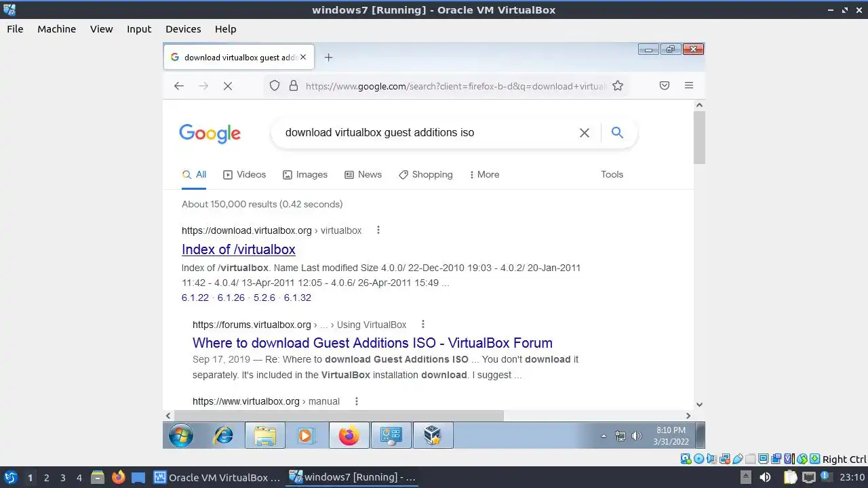Open the Google search Tools options

click(612, 174)
